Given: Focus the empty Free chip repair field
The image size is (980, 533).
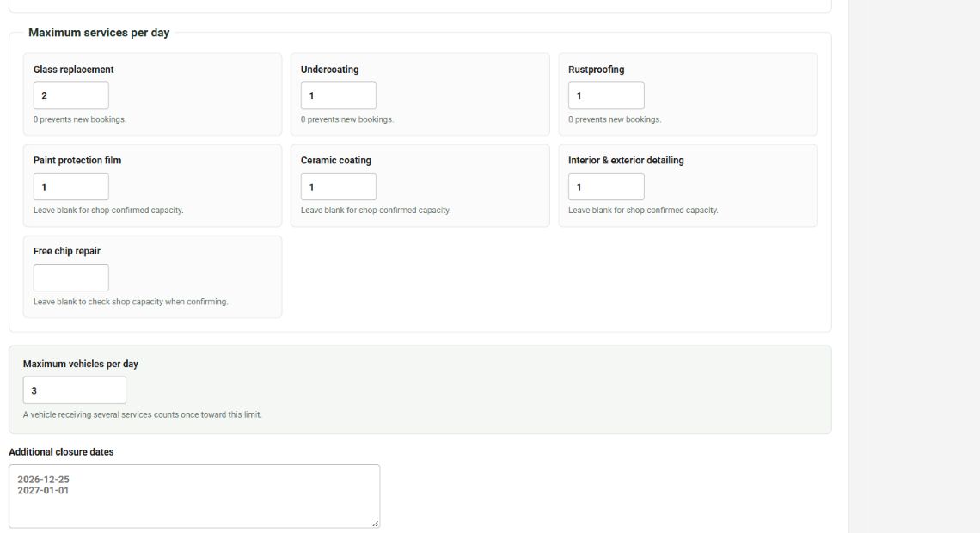Looking at the screenshot, I should 70,278.
